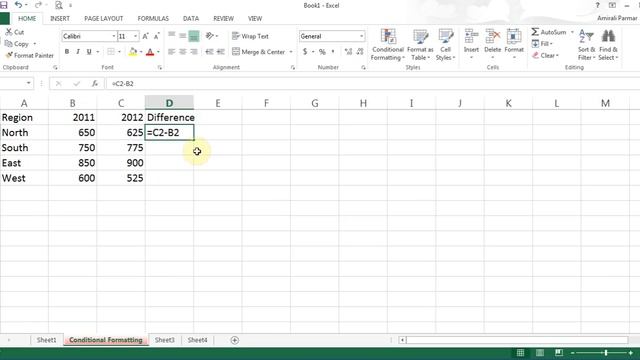Open Font Color dropdown arrow
Image resolution: width=640 pixels, height=360 pixels.
pyautogui.click(x=158, y=52)
